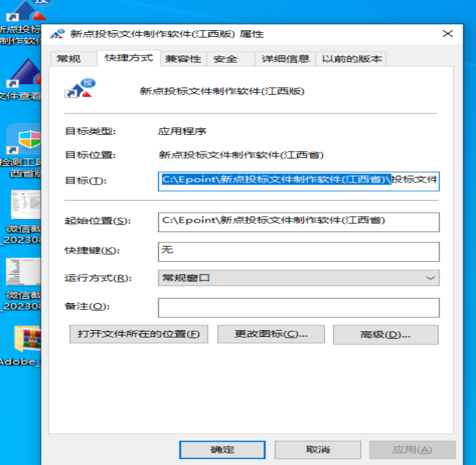Click the 目标位置 value 新点投标文件制作软件(江西省)
This screenshot has height=465, width=476.
(241, 155)
